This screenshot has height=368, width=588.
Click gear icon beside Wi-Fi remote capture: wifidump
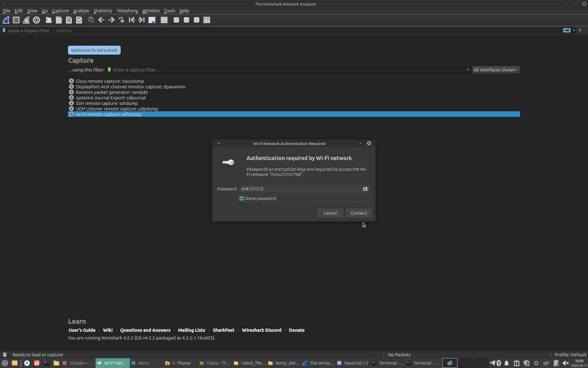click(x=71, y=114)
